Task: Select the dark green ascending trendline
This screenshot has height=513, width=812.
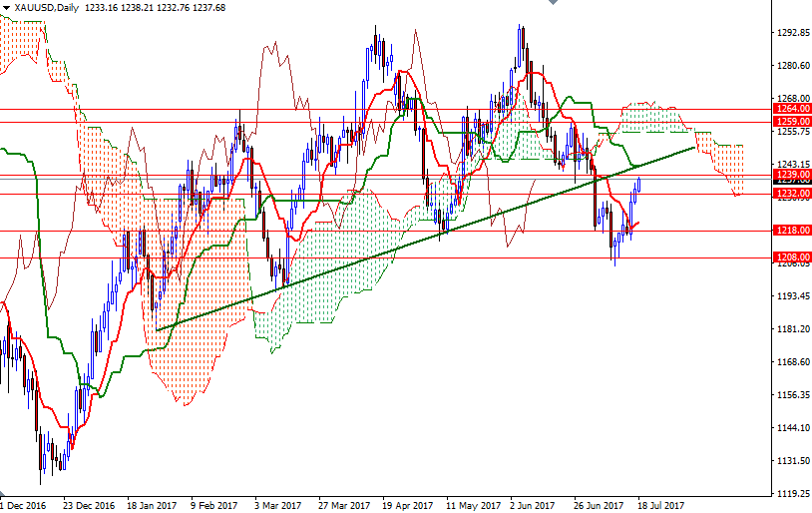Action: 399,250
